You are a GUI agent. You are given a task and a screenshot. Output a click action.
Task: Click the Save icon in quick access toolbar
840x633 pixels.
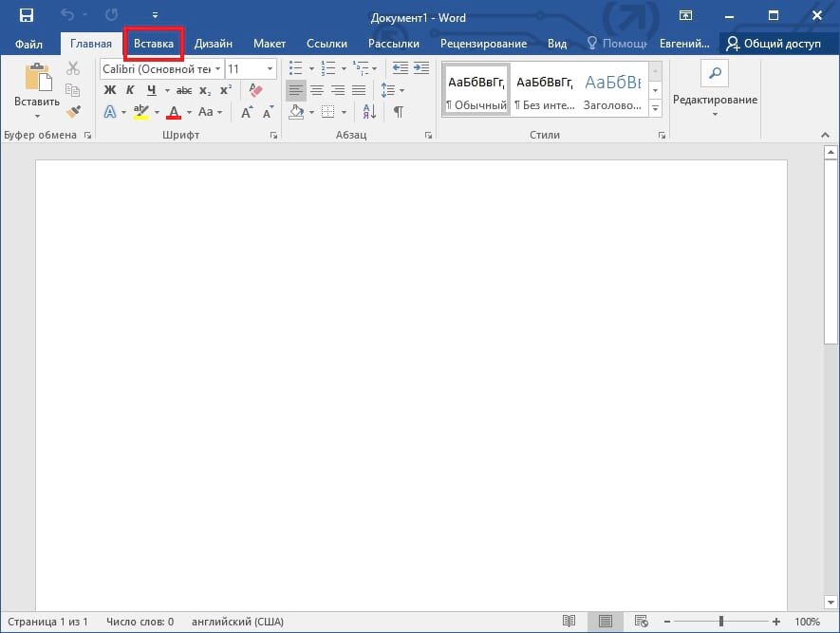pyautogui.click(x=26, y=15)
